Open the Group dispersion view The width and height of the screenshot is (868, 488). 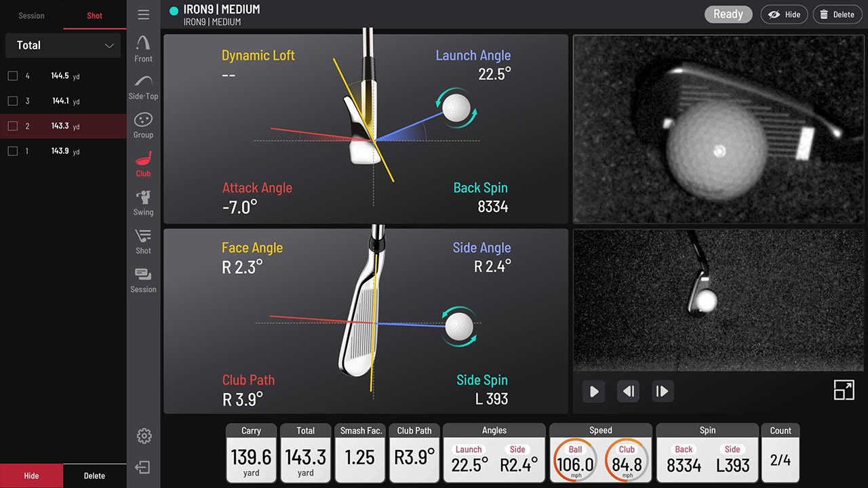tap(143, 125)
